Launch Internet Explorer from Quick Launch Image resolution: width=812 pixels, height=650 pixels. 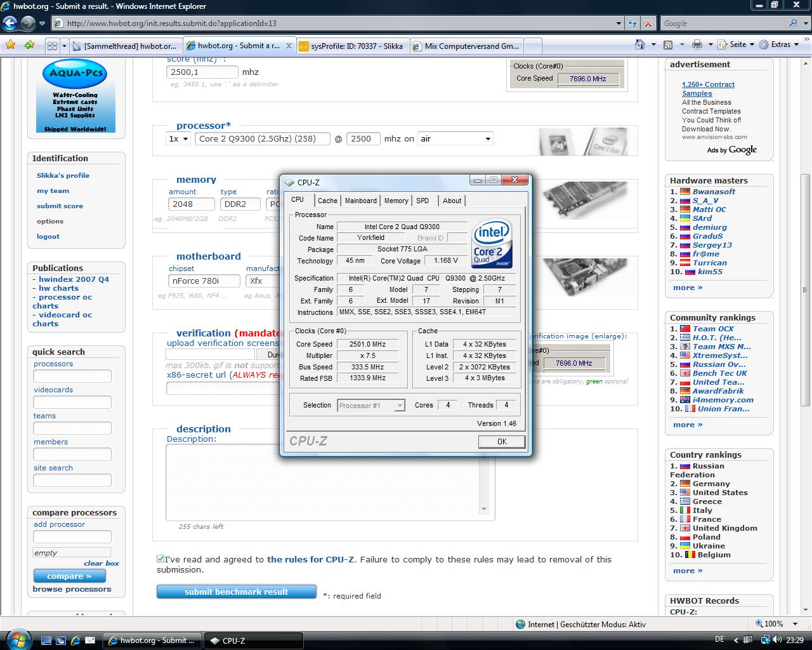click(x=75, y=640)
